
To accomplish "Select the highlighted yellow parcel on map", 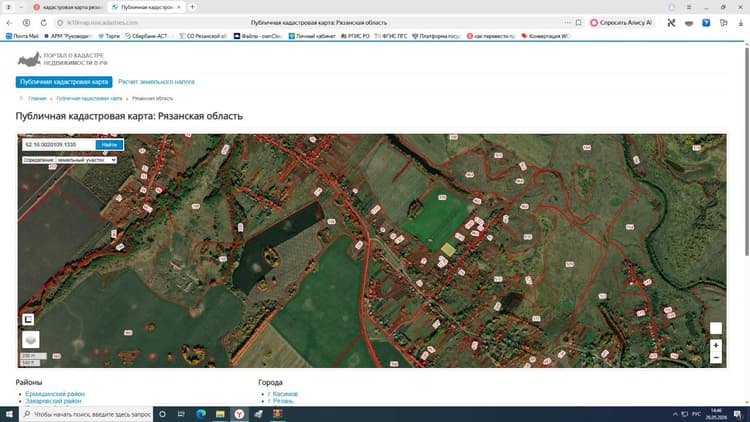I will pos(448,249).
